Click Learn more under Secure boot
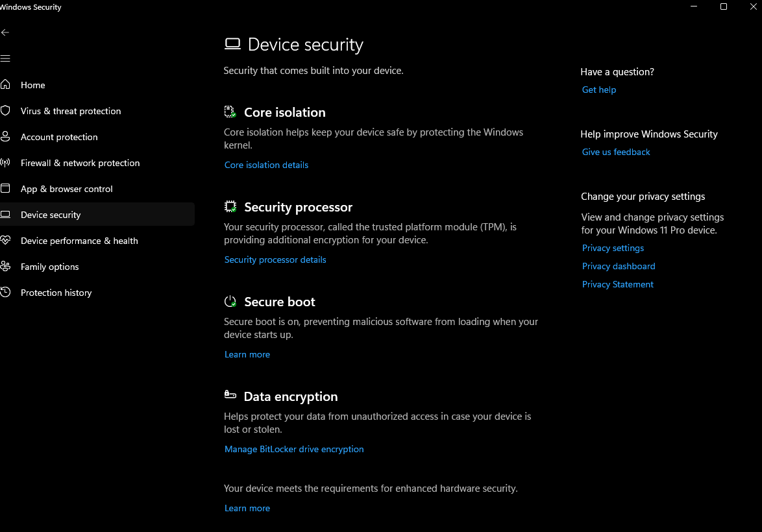This screenshot has width=762, height=532. (247, 354)
